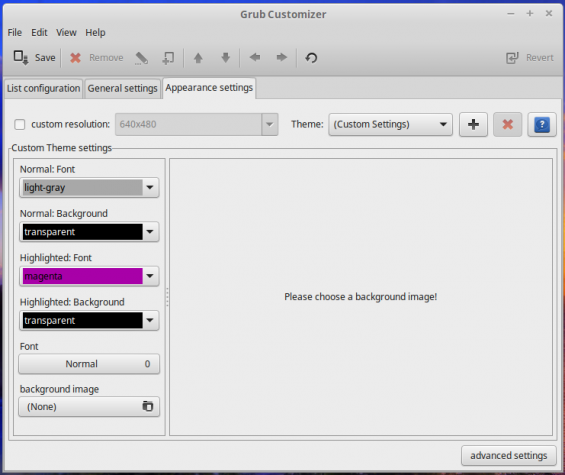This screenshot has width=565, height=475.
Task: Expand Normal Background dropdown arrow
Action: click(150, 232)
